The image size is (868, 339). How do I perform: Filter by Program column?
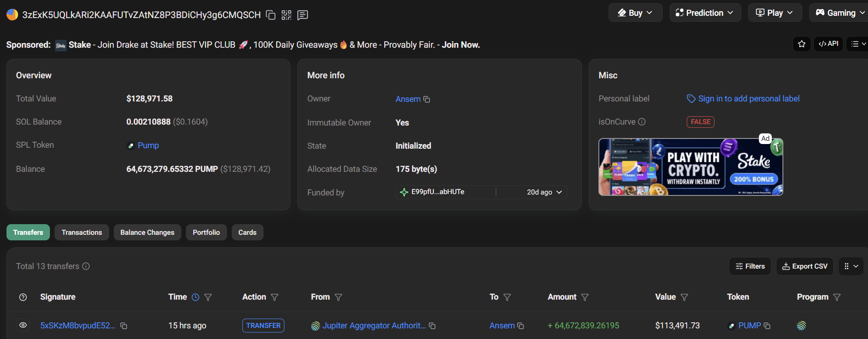pyautogui.click(x=837, y=297)
